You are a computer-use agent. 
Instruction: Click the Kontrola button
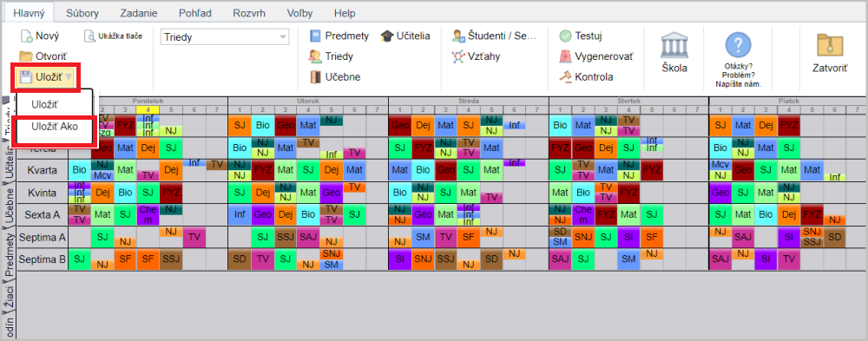(588, 77)
